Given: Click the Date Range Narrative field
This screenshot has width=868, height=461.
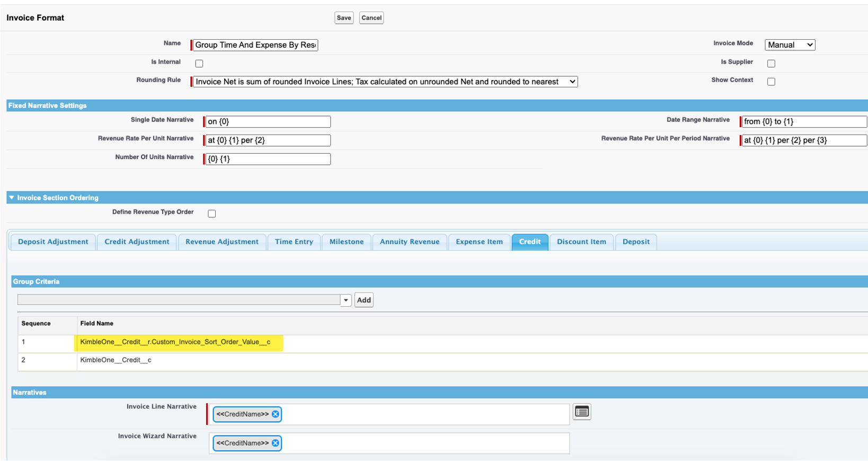Looking at the screenshot, I should point(804,122).
